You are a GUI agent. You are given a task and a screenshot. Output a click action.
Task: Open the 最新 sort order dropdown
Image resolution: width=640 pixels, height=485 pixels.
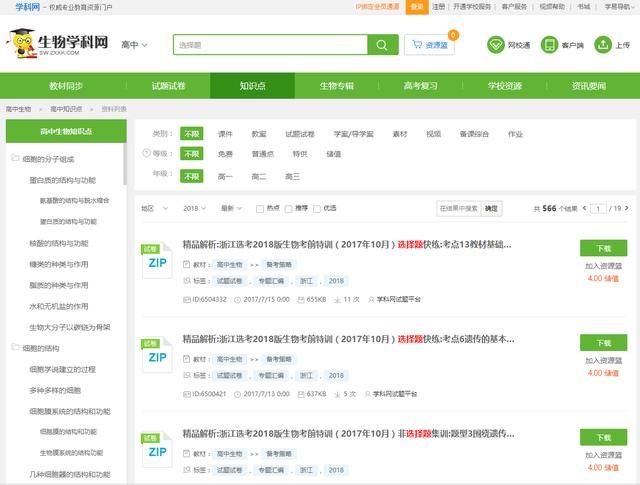231,208
